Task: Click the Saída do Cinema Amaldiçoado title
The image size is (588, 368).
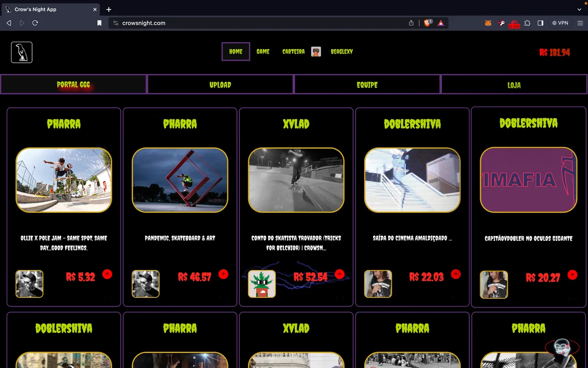Action: [413, 238]
